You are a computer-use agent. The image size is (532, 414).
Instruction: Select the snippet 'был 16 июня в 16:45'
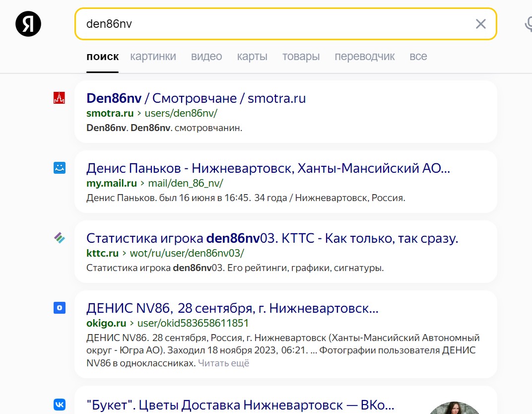tap(204, 198)
